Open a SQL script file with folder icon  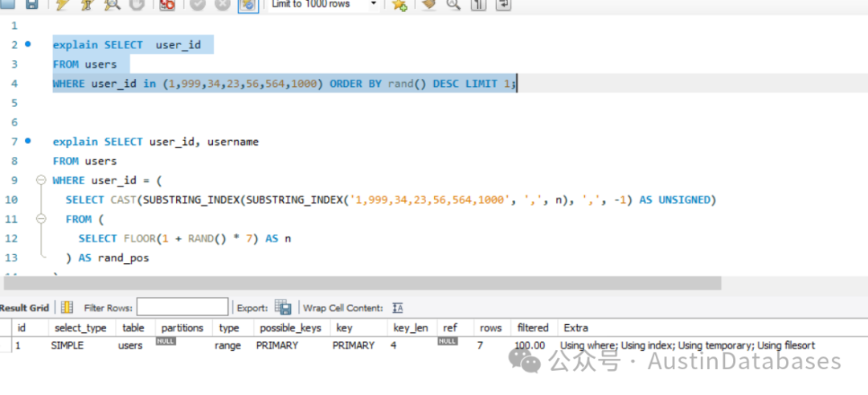(x=6, y=4)
